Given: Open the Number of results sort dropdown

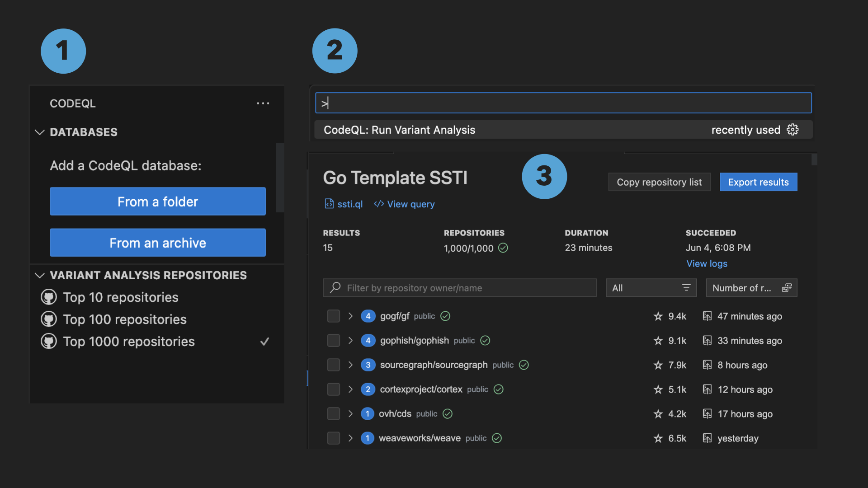Looking at the screenshot, I should (751, 288).
